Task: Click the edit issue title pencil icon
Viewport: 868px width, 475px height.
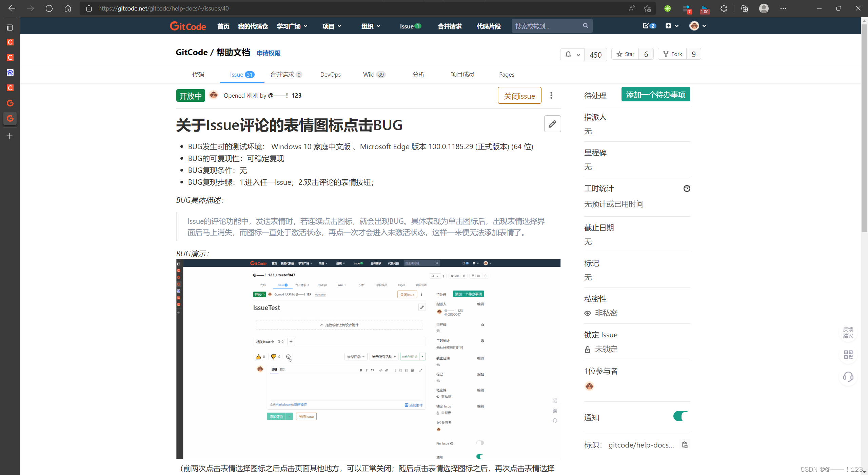Action: tap(552, 124)
